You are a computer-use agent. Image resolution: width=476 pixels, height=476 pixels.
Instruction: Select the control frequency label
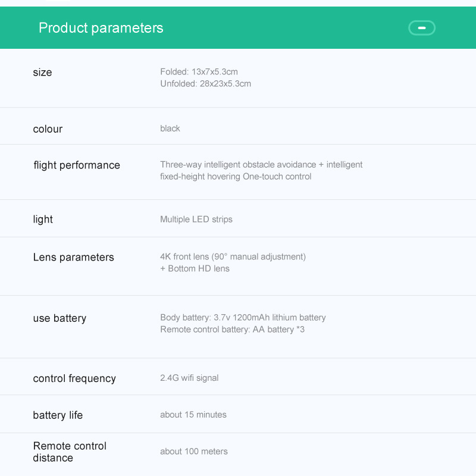(74, 378)
